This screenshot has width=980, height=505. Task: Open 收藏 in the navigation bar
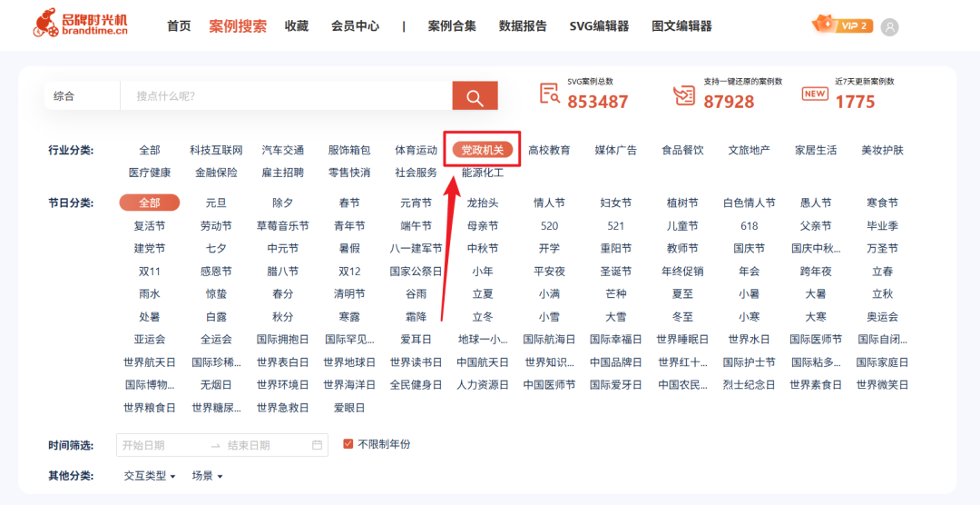point(297,26)
